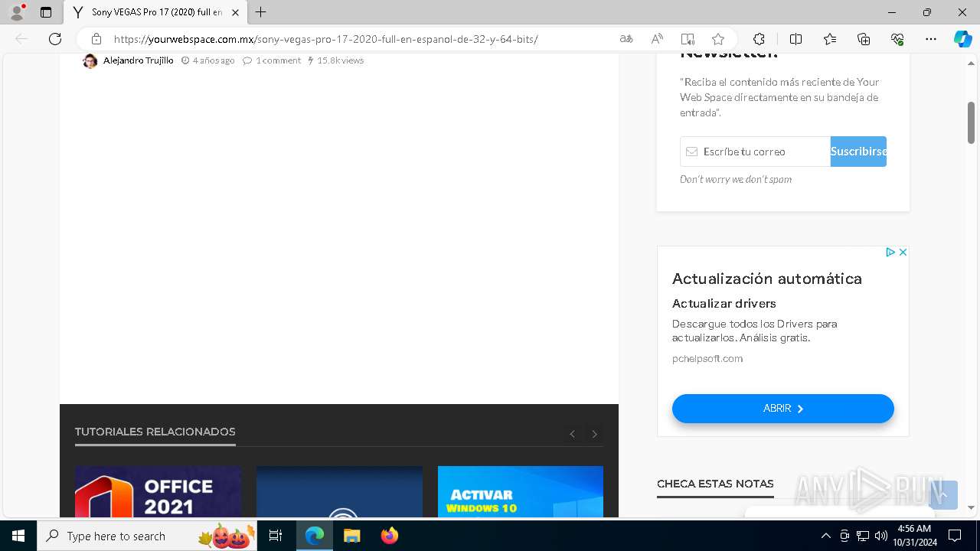The image size is (980, 551).
Task: Close the ad with X icon
Action: pyautogui.click(x=903, y=252)
